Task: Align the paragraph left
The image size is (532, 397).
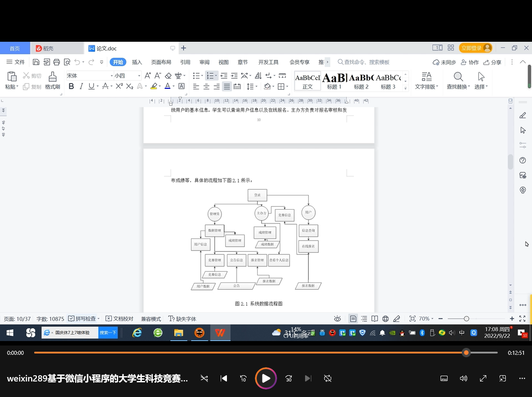Action: tap(196, 87)
